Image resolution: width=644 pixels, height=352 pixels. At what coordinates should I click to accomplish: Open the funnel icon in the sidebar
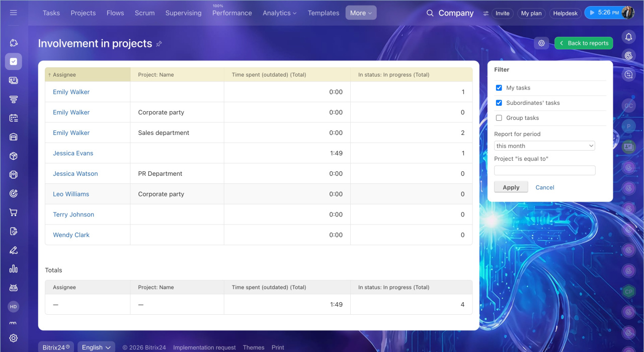click(x=14, y=99)
